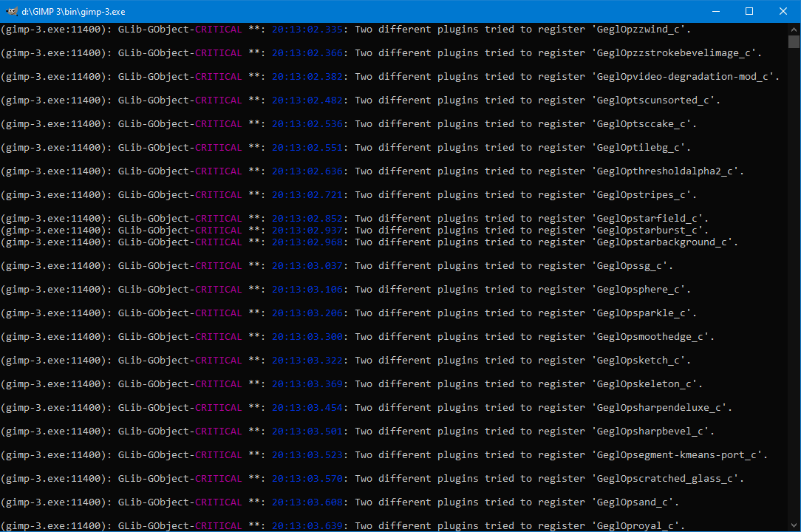The height and width of the screenshot is (532, 801).
Task: Click the timestamp 20:13:03.322
Action: 307,361
